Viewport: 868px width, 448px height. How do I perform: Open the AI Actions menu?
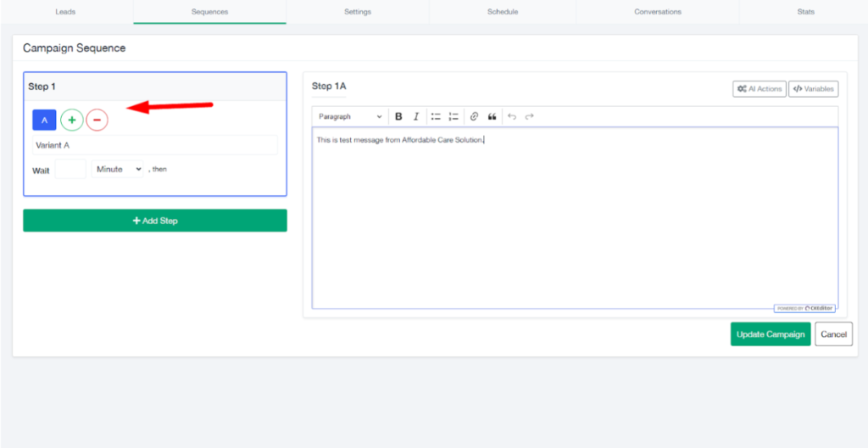click(759, 88)
